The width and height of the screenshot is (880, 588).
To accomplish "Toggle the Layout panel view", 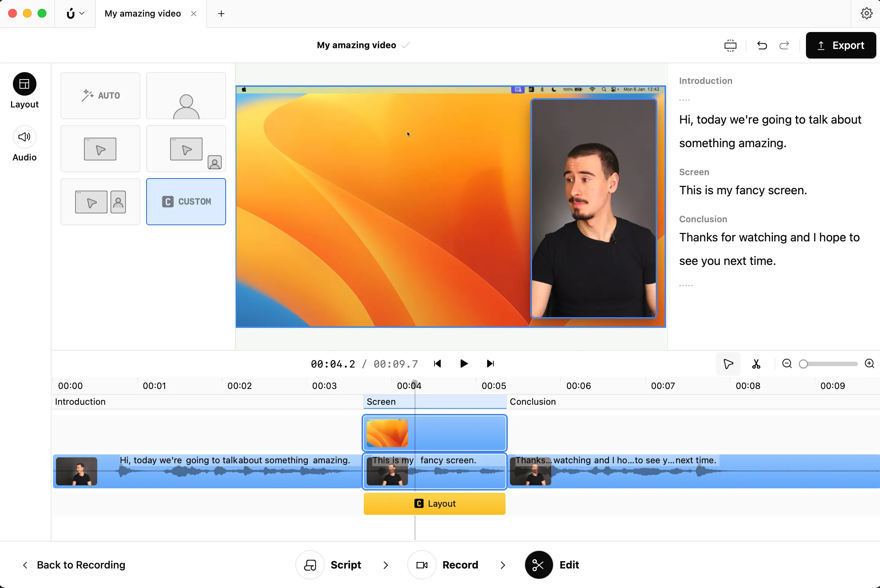I will point(24,84).
